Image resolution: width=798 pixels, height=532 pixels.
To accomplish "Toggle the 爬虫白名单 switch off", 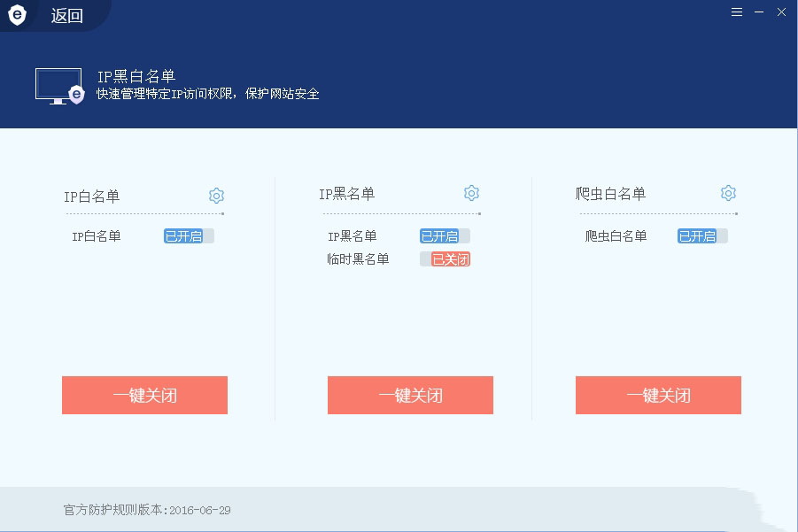I will pos(702,236).
